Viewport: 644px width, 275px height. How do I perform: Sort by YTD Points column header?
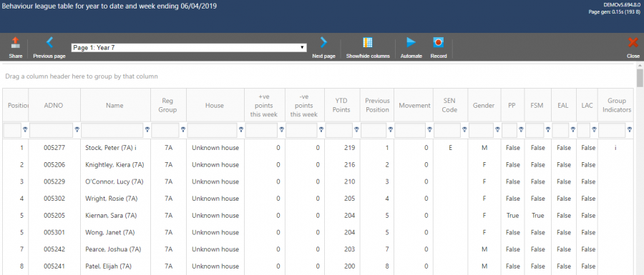[342, 105]
